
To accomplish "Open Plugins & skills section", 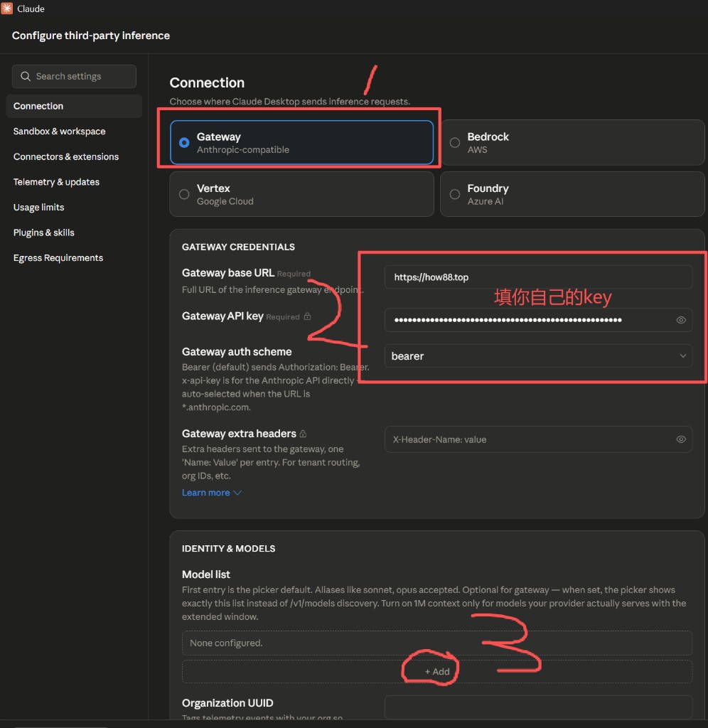I will (43, 232).
